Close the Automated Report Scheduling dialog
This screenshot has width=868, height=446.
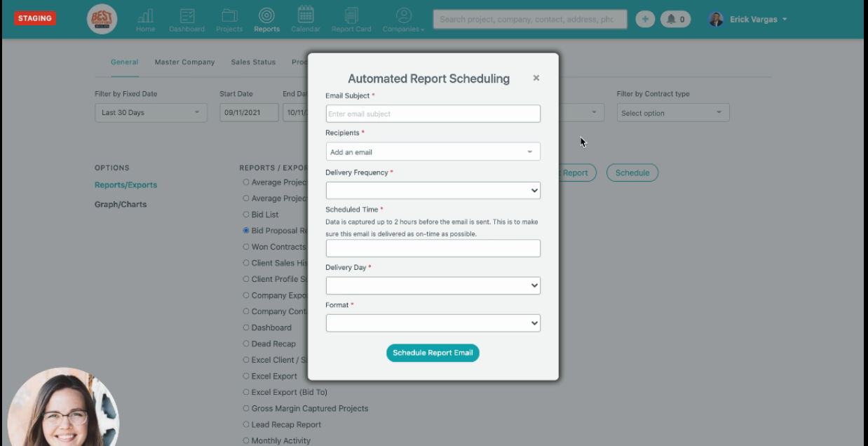536,78
